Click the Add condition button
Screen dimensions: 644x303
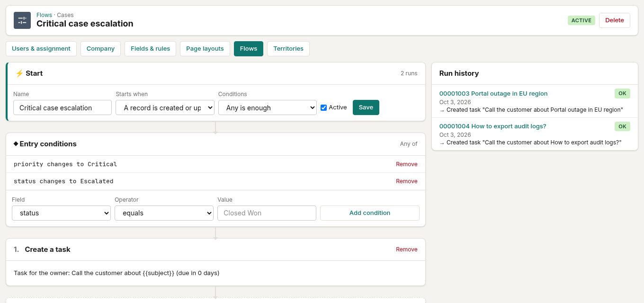[370, 213]
